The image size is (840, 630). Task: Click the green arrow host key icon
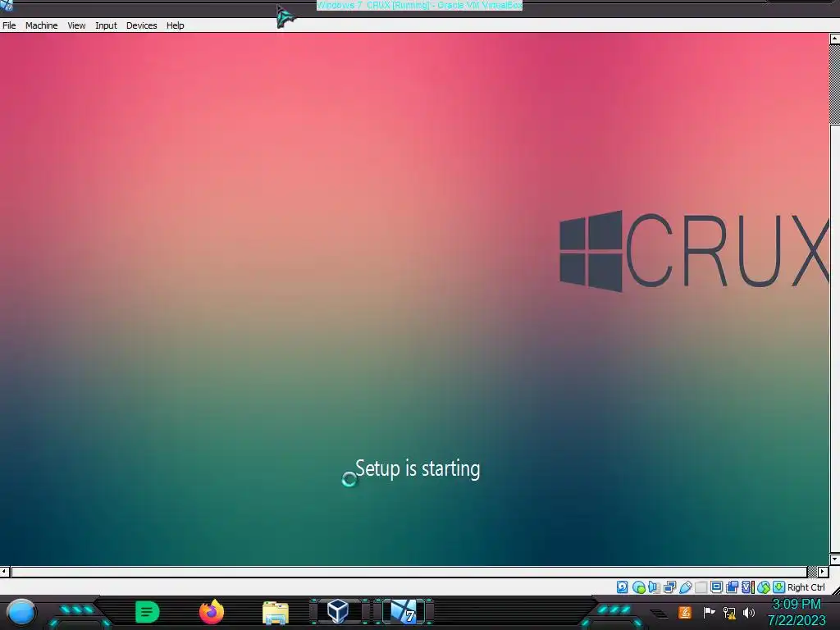coord(779,587)
